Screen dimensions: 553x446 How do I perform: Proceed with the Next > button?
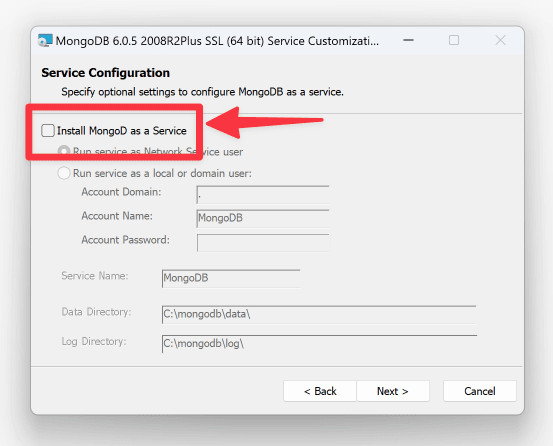coord(393,391)
